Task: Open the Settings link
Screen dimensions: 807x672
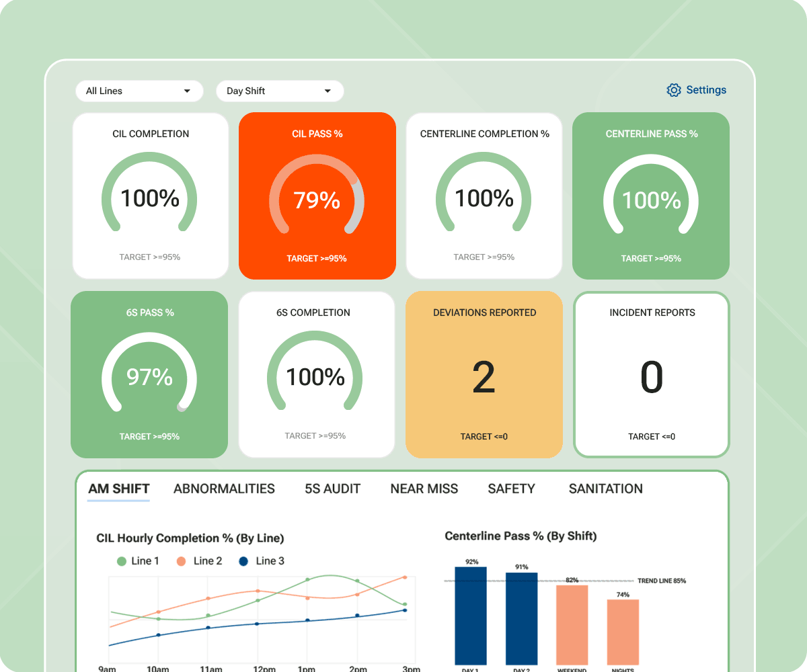Action: click(697, 90)
